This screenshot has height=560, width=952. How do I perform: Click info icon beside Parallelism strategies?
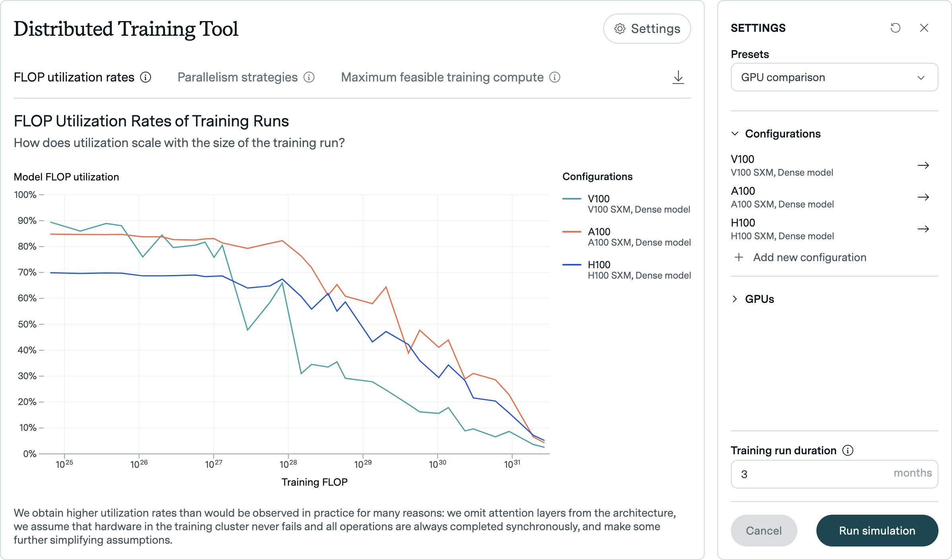[309, 77]
